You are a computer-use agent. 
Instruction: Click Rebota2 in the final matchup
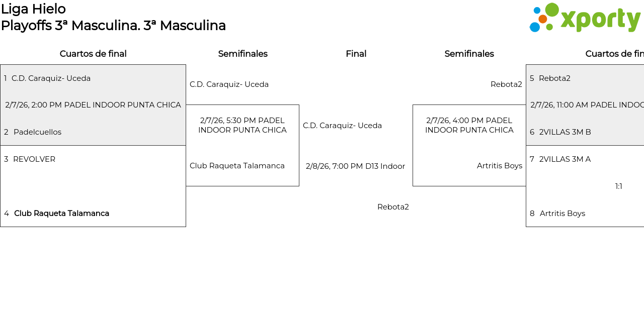coord(393,207)
